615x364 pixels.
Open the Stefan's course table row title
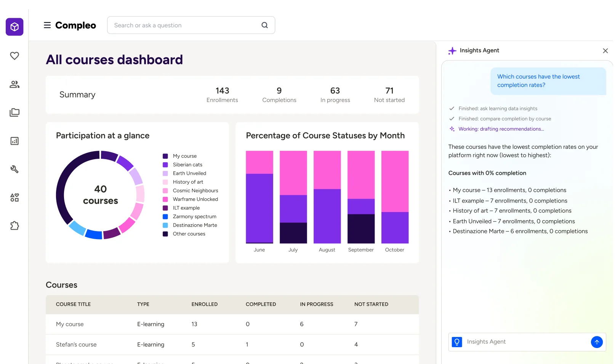(76, 345)
